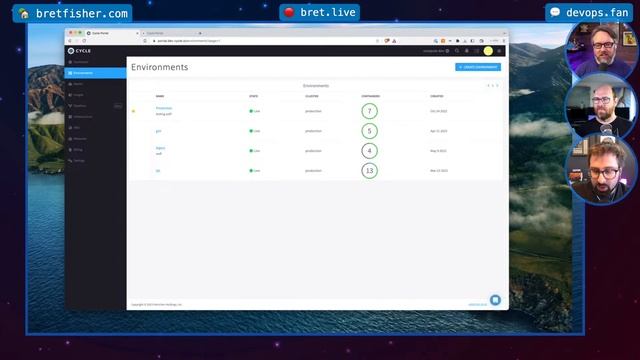Go to the previous page of the environments table
Screen dimensions: 640x360
pyautogui.click(x=488, y=86)
